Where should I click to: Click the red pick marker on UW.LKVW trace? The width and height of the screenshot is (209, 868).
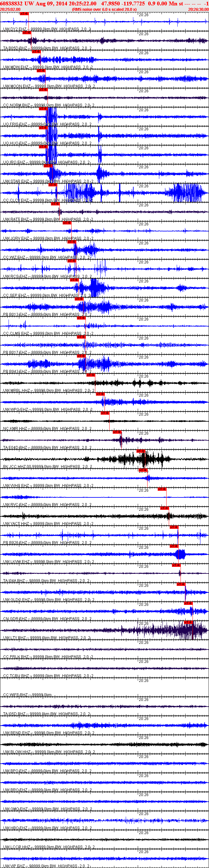tap(174, 546)
